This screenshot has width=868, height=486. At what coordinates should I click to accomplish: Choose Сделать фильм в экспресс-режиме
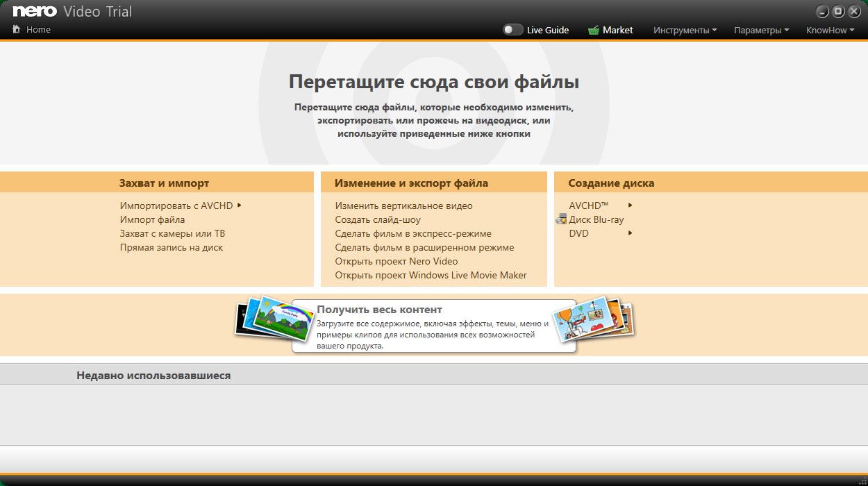click(413, 233)
